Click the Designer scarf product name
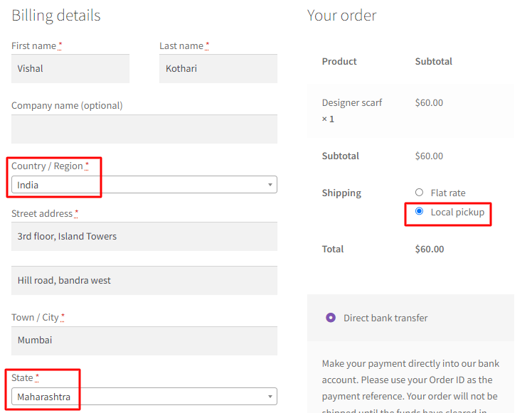This screenshot has height=413, width=532. [x=352, y=102]
